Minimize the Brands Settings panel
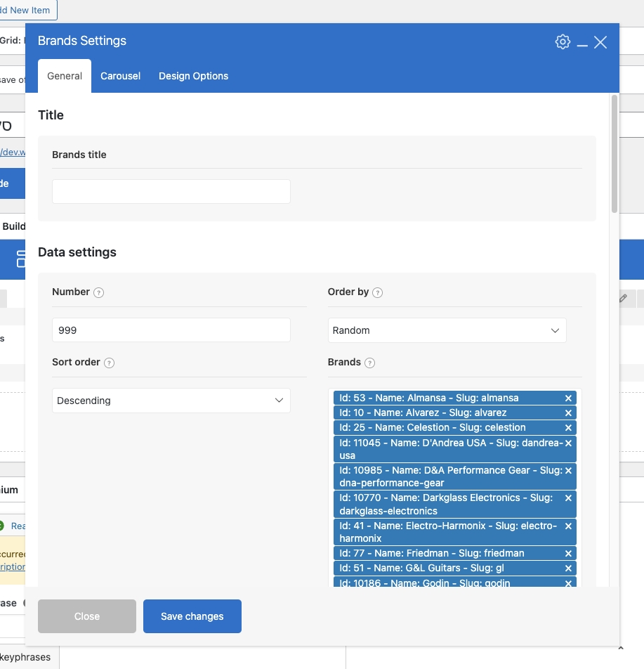This screenshot has width=644, height=669. tap(582, 45)
